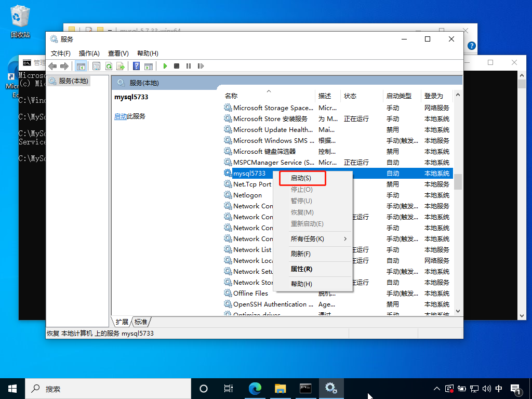The height and width of the screenshot is (399, 532).
Task: Click the Restart Service toolbar icon
Action: pyautogui.click(x=201, y=66)
